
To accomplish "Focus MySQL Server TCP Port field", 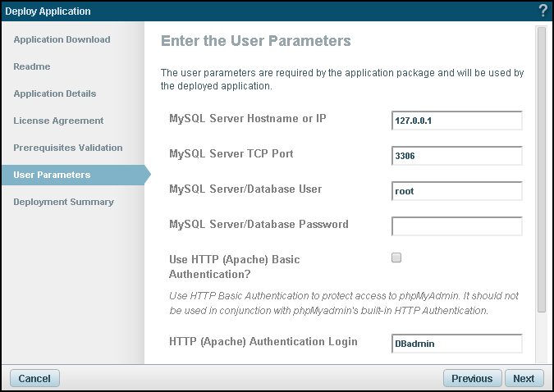I will 457,156.
